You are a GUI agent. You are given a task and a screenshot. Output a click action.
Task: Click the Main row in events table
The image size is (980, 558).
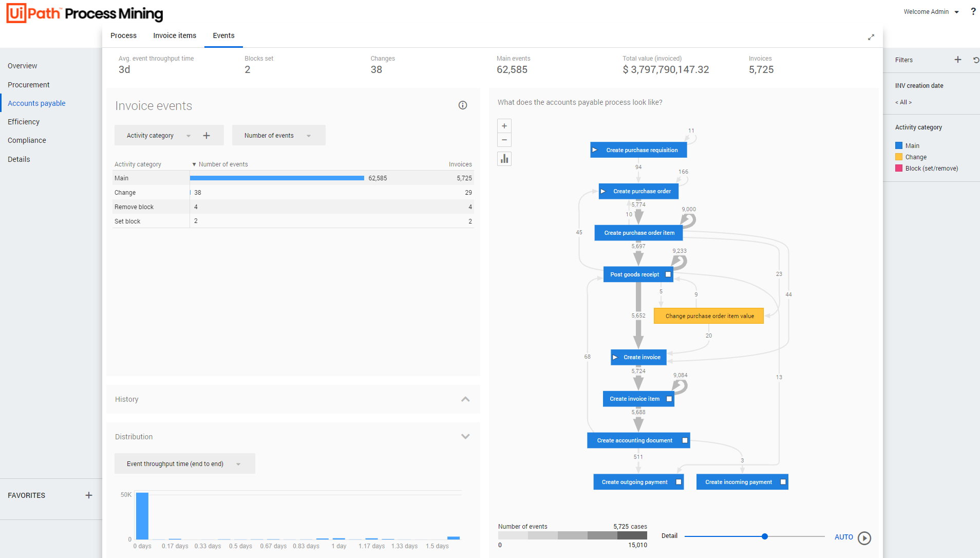(x=293, y=178)
